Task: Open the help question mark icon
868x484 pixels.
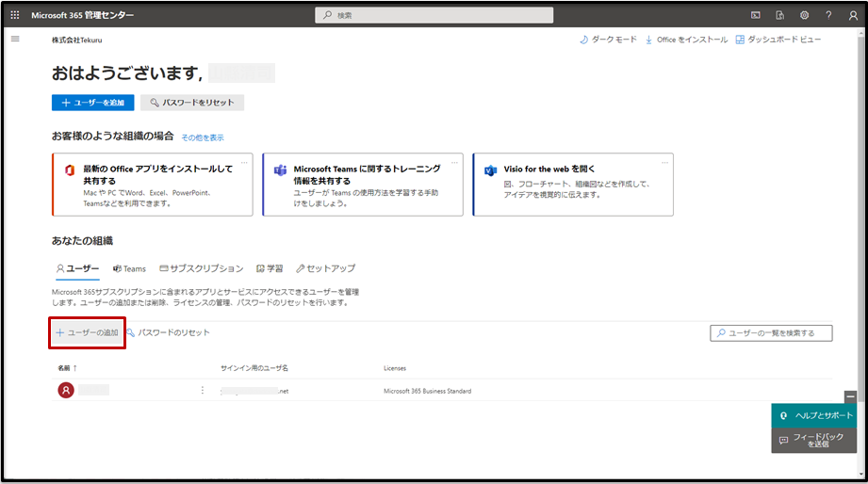Action: 828,15
